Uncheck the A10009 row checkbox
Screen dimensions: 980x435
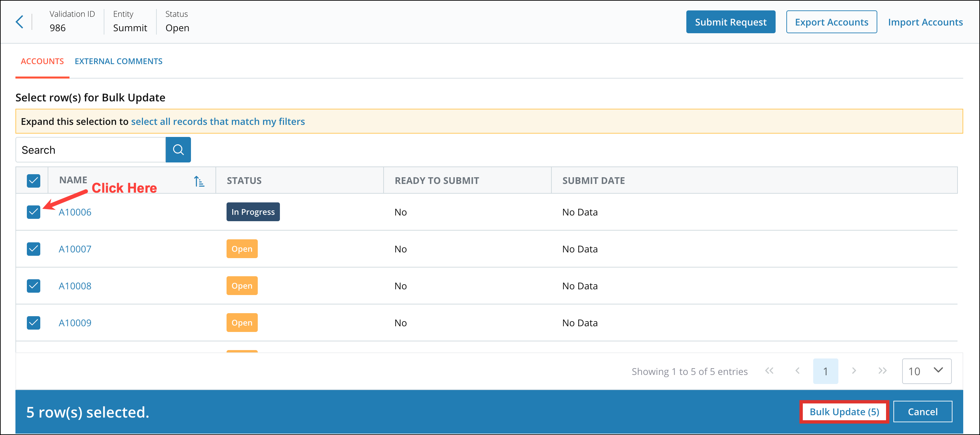[34, 323]
